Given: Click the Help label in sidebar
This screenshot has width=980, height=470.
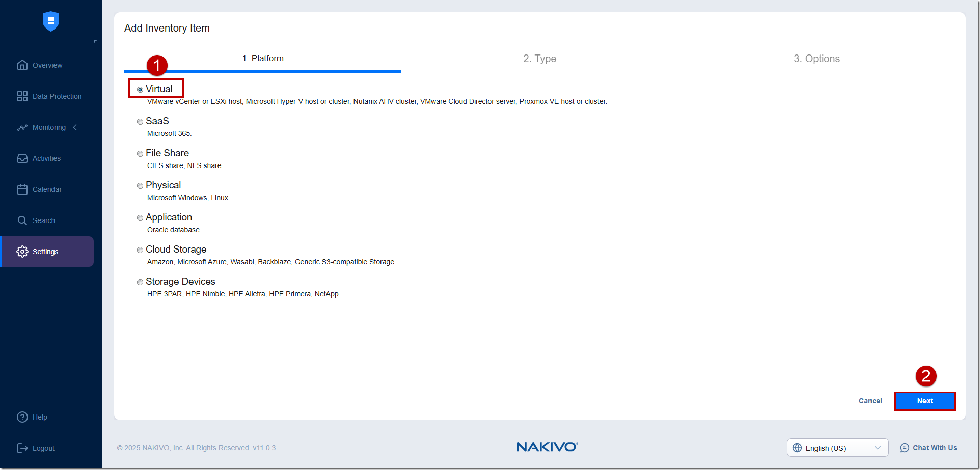Looking at the screenshot, I should click(x=40, y=417).
